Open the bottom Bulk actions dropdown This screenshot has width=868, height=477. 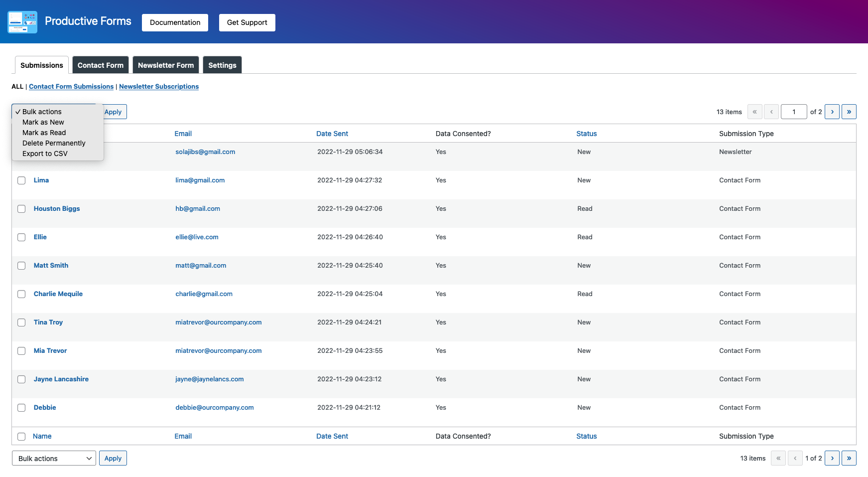(x=53, y=458)
